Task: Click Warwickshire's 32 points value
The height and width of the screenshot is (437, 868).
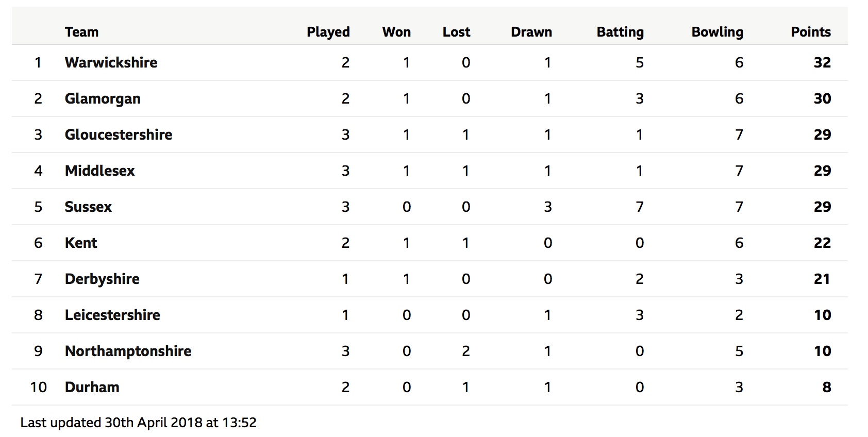Action: tap(822, 62)
